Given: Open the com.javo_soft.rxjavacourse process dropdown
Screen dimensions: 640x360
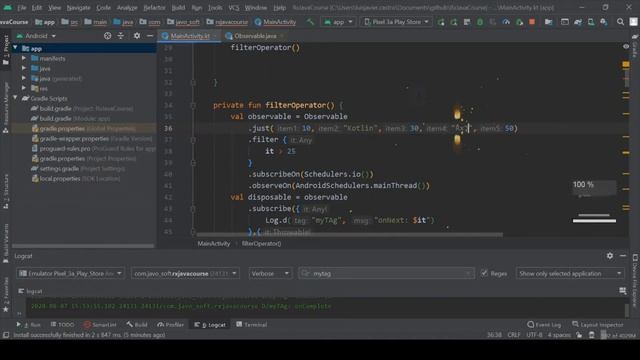Looking at the screenshot, I should point(185,273).
